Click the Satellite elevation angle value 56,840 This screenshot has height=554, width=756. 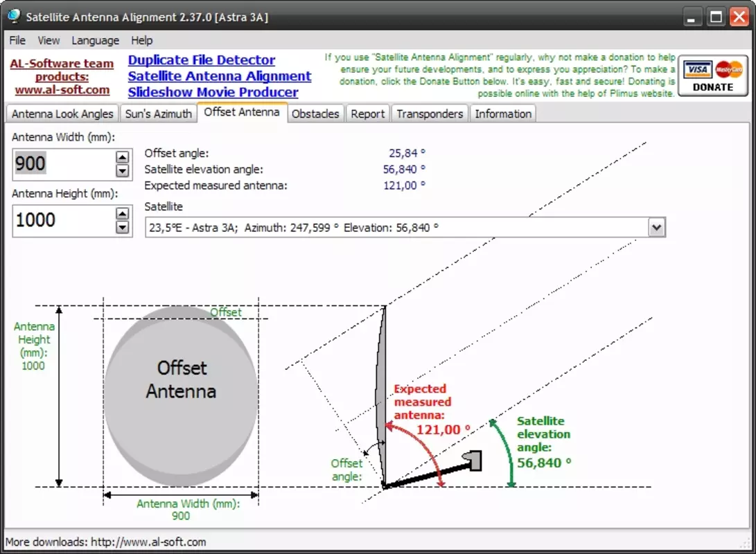404,169
